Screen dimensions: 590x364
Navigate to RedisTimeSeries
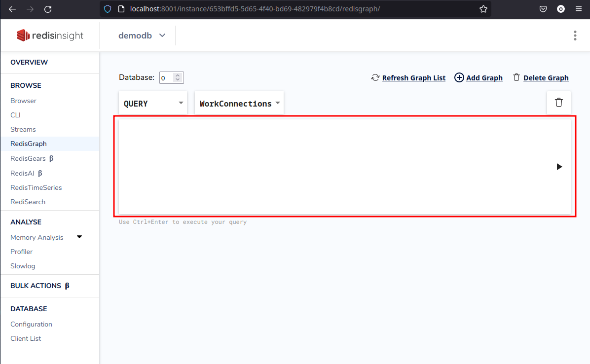(36, 187)
